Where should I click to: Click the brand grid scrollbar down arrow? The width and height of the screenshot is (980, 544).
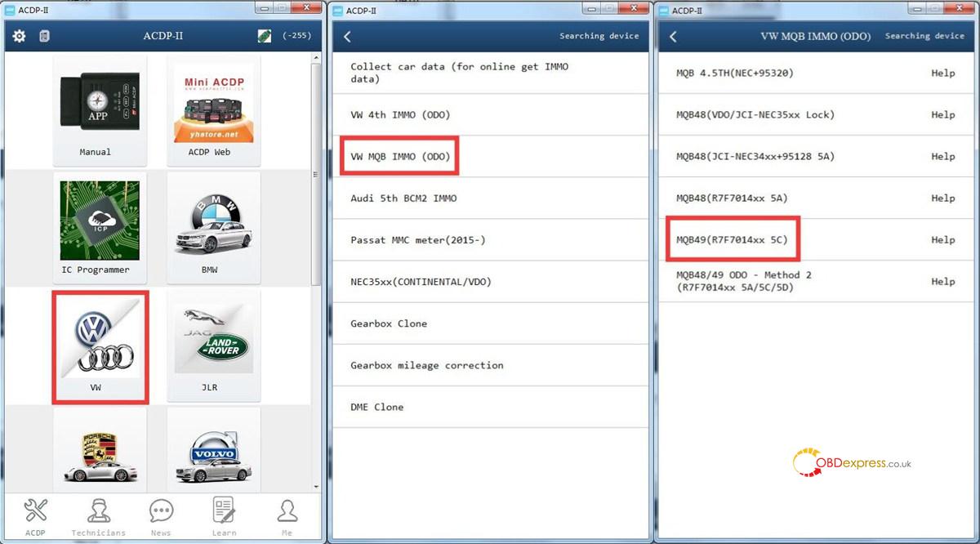pos(317,487)
